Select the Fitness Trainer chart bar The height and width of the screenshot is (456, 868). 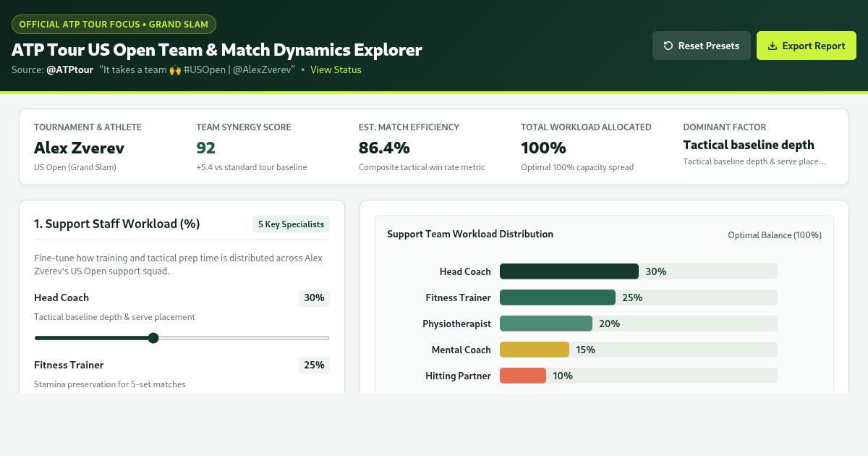click(x=558, y=297)
